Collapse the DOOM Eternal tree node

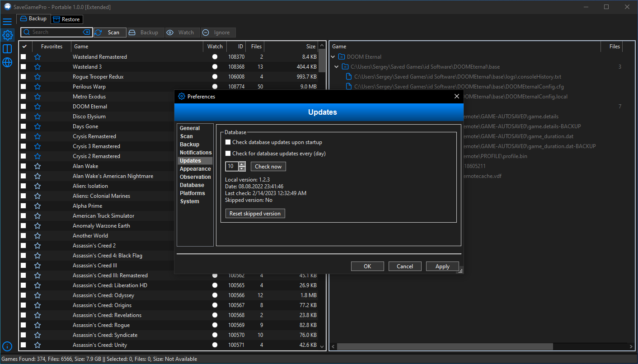coord(333,57)
